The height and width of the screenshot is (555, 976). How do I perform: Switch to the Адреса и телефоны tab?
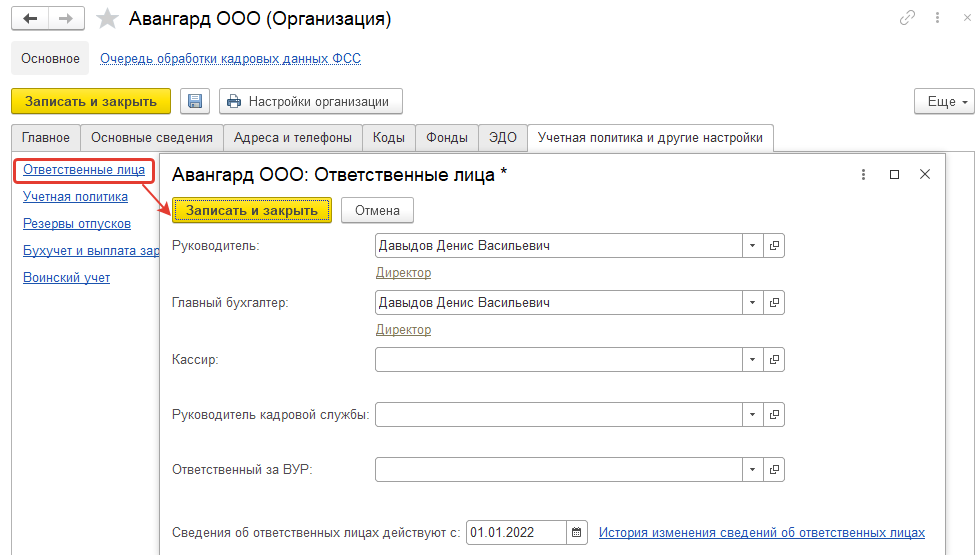point(292,138)
